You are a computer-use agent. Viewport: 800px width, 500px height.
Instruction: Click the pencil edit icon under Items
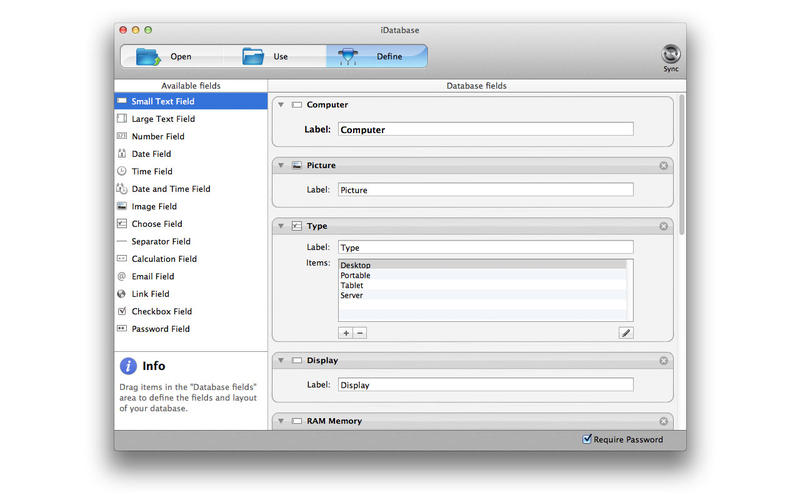626,332
